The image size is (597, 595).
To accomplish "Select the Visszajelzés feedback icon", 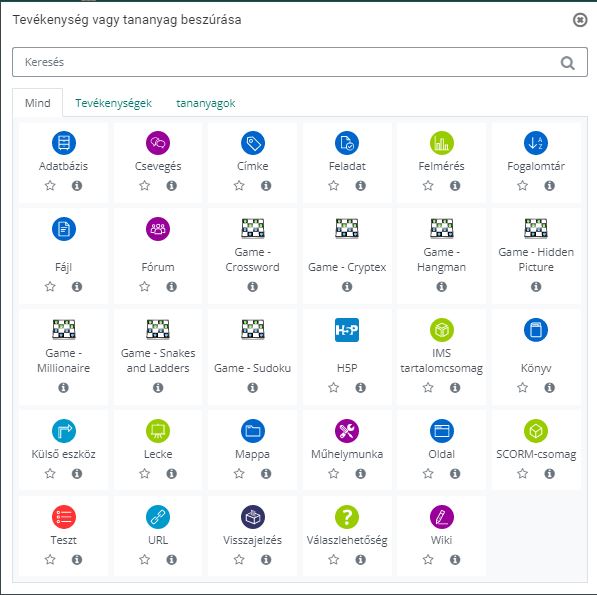I will [252, 517].
